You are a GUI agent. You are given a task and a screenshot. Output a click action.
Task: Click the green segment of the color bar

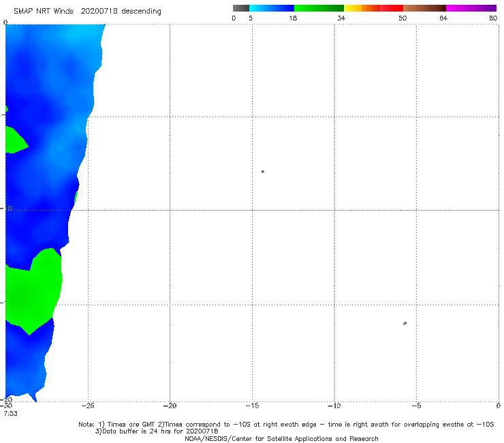point(319,8)
